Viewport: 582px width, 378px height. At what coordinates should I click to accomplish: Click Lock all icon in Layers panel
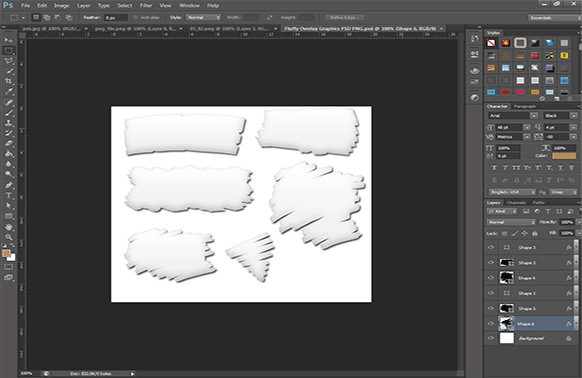point(534,233)
